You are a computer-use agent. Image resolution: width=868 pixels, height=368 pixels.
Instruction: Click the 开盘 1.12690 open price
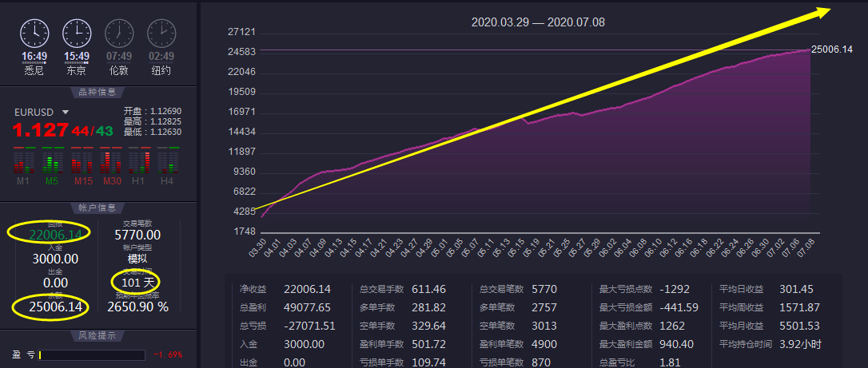(153, 111)
